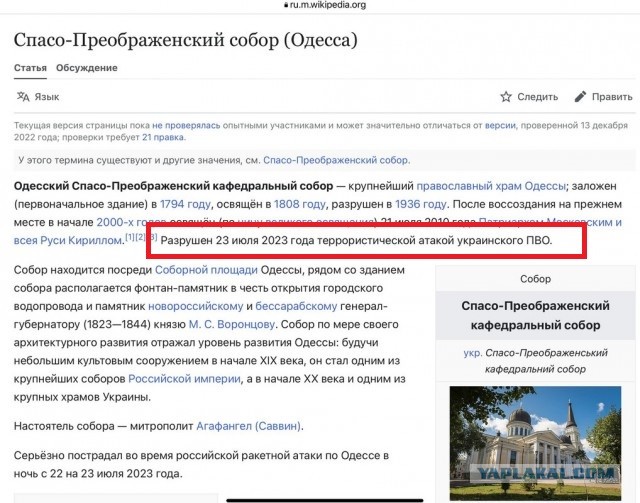Open the language selector icon

pyautogui.click(x=23, y=97)
